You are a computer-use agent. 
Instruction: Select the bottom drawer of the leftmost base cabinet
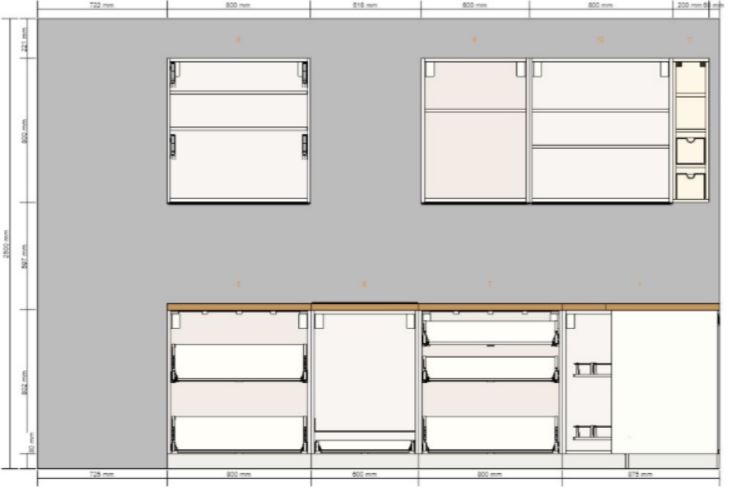click(238, 433)
